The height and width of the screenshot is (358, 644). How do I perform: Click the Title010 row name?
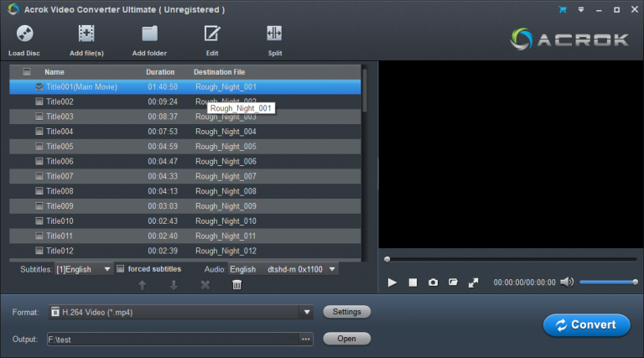tap(60, 221)
